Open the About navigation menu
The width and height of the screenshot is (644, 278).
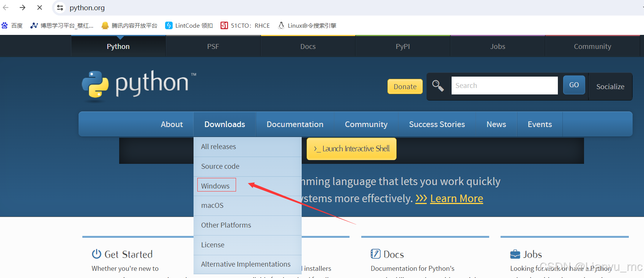point(172,124)
